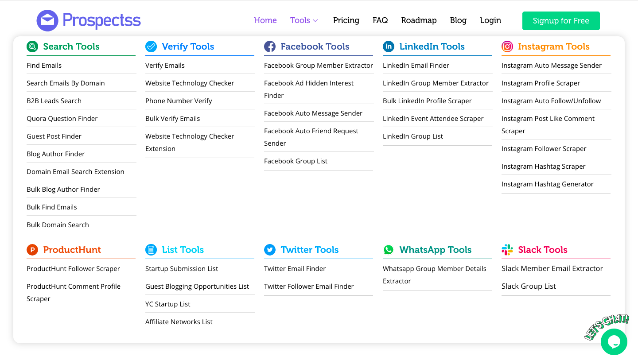Click the Signup for Free button
Screen dimensions: 638x364
click(561, 21)
